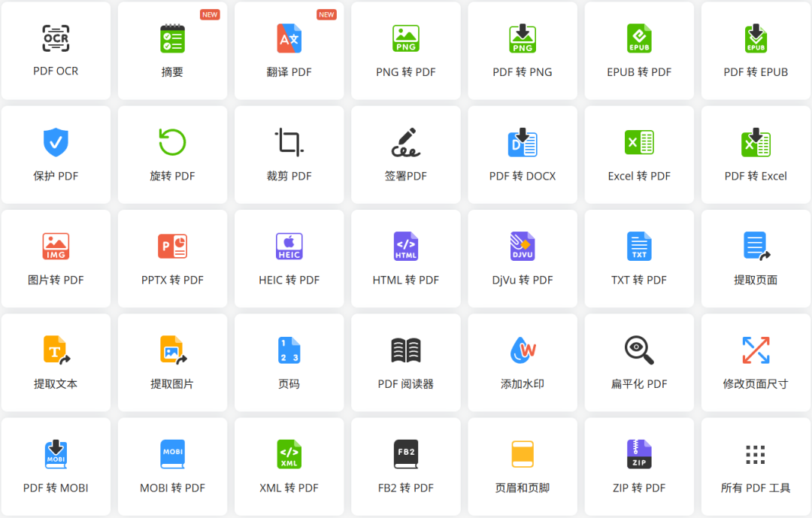Click the 保护 PDF shield icon
Image resolution: width=812 pixels, height=518 pixels.
[x=56, y=142]
